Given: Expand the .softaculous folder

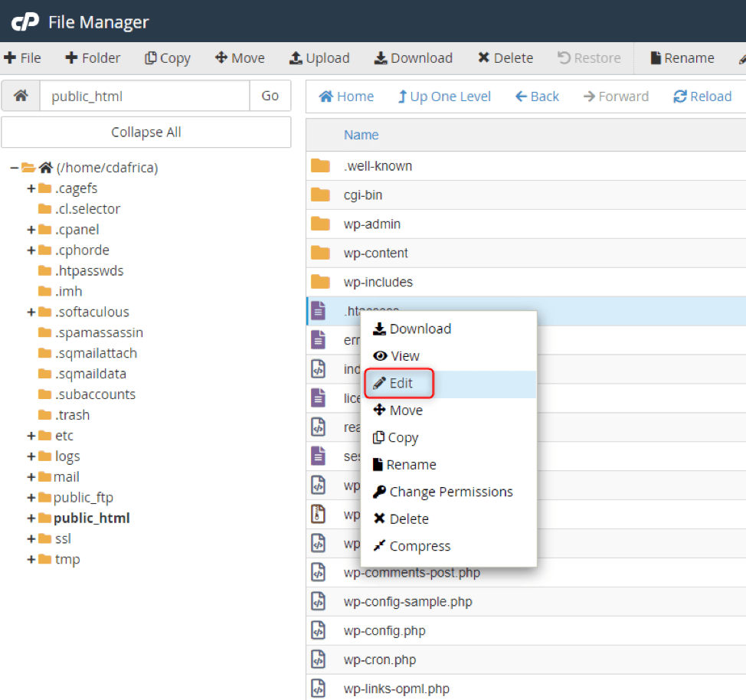Looking at the screenshot, I should (31, 312).
